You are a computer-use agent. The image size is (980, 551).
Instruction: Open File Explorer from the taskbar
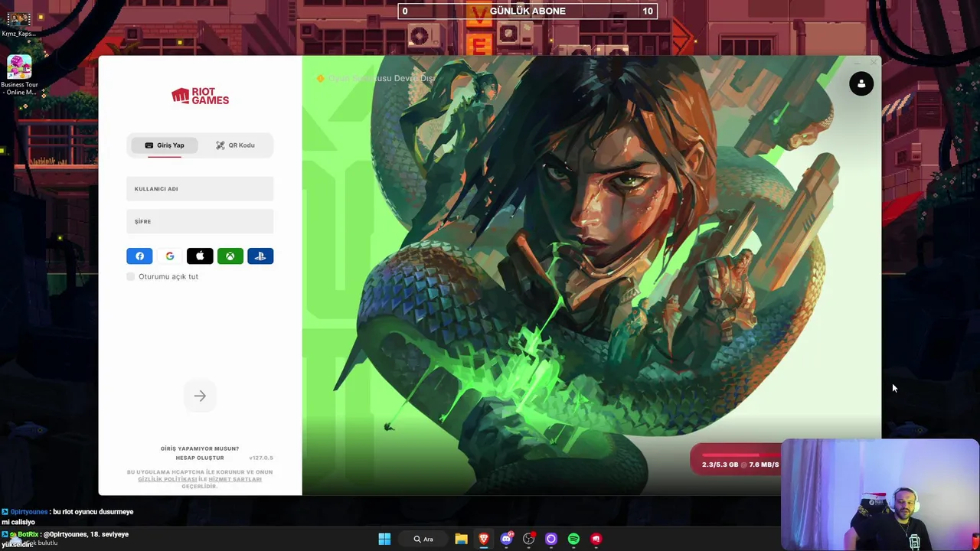click(461, 539)
